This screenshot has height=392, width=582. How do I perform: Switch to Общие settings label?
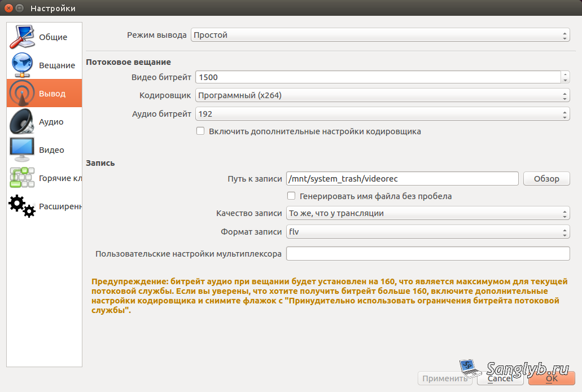tap(53, 37)
